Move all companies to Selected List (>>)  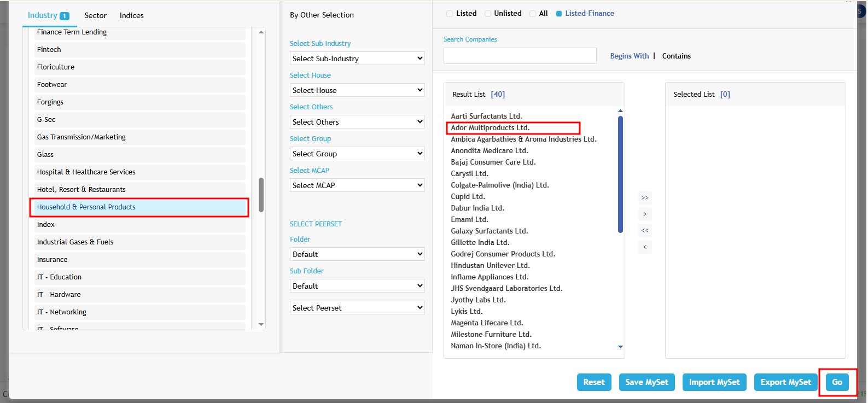645,198
